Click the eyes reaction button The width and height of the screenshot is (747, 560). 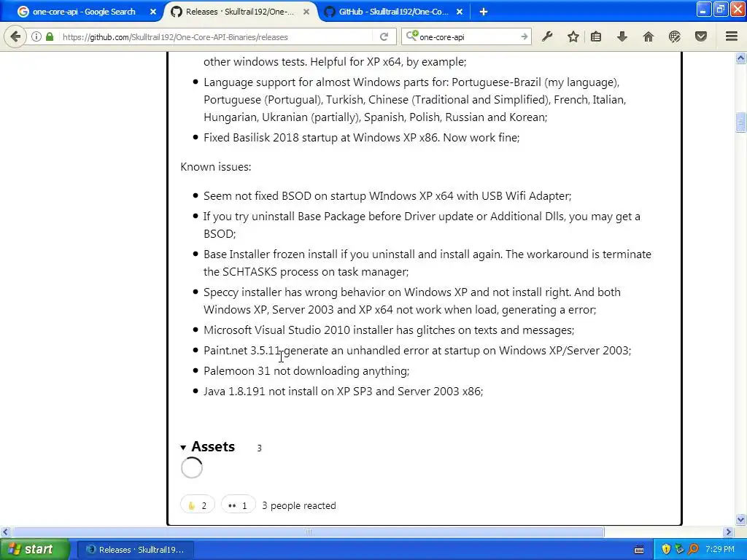click(239, 505)
